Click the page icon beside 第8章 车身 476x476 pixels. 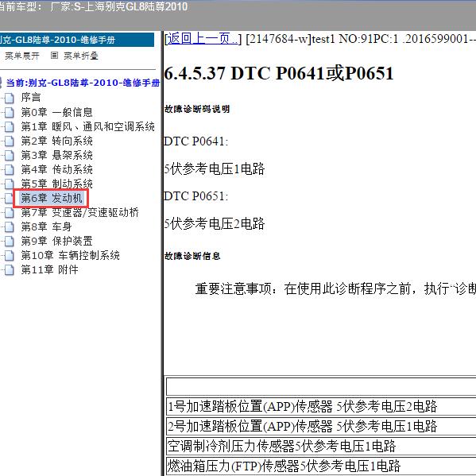(x=10, y=226)
